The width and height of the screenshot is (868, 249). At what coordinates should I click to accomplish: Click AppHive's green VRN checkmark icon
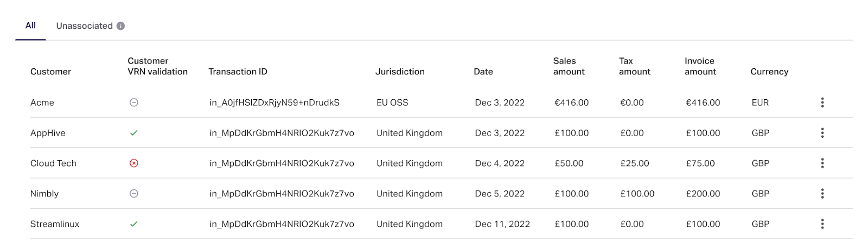click(x=134, y=133)
